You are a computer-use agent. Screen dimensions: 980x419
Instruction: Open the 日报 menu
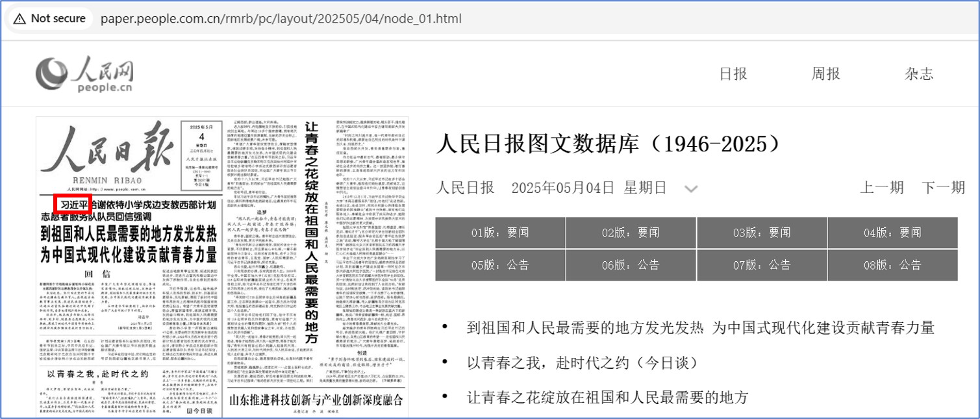pyautogui.click(x=733, y=73)
